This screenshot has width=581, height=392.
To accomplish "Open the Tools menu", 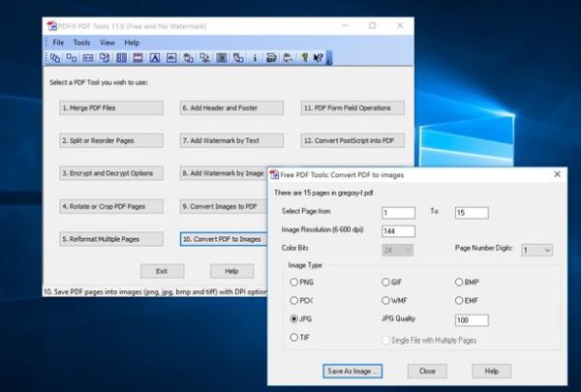I will tap(81, 43).
